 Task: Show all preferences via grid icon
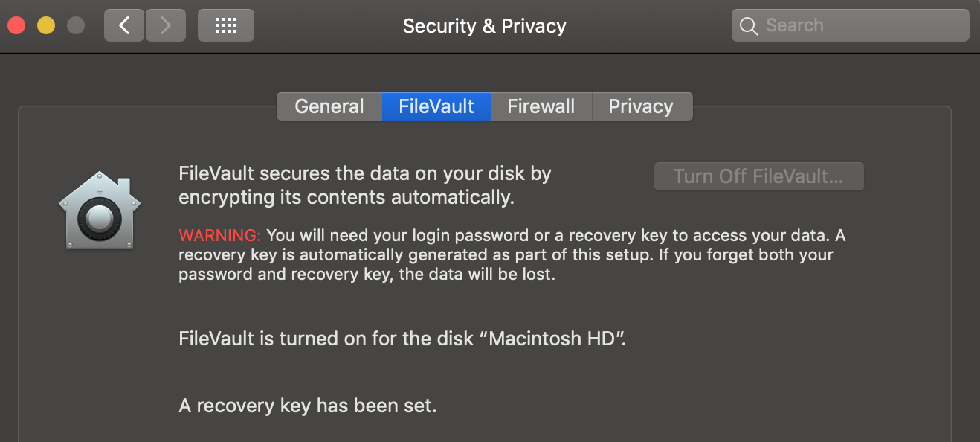[x=225, y=25]
